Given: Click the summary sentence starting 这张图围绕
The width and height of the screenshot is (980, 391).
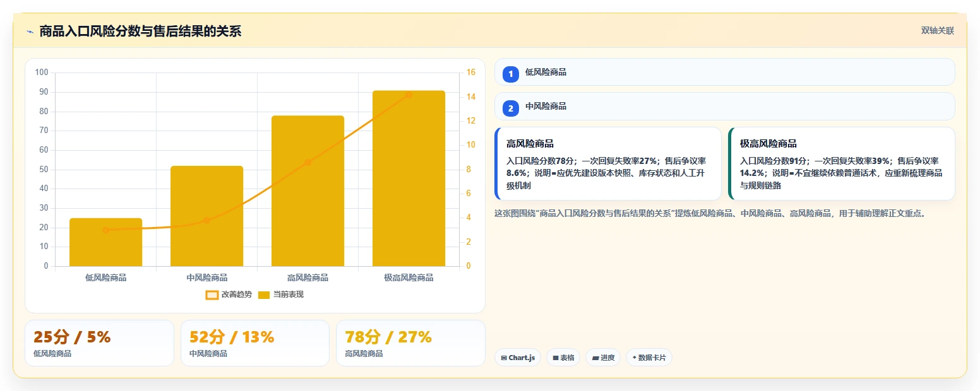Looking at the screenshot, I should pos(710,214).
